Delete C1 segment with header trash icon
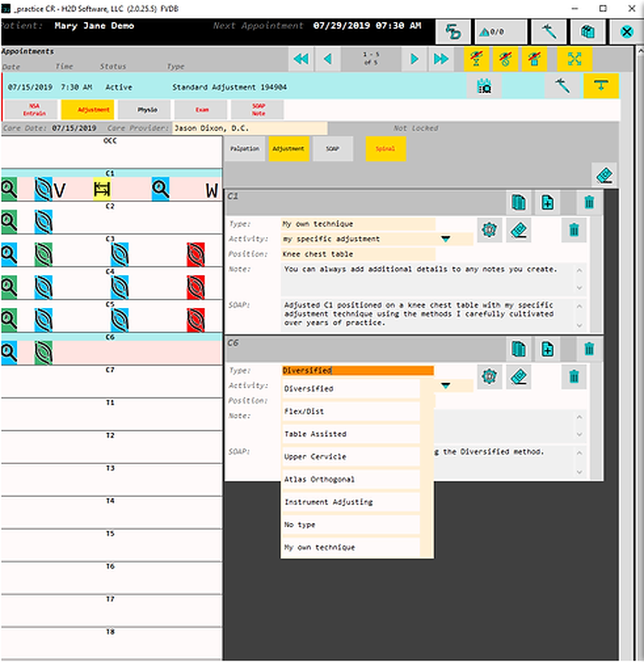The image size is (644, 662). (x=589, y=203)
